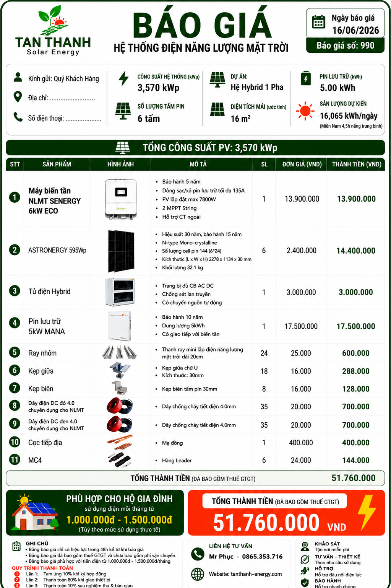Click the solar panel icon in Tổng công suất PV bar

point(122,147)
